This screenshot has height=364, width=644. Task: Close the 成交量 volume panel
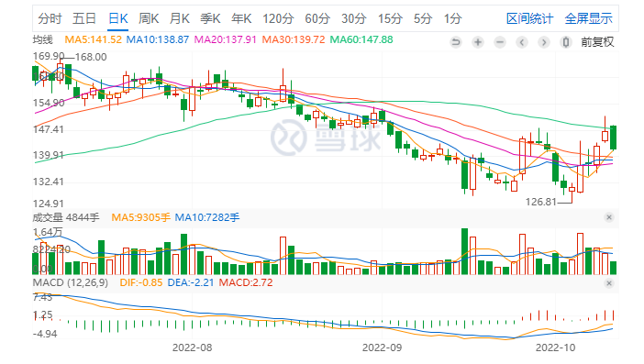[x=609, y=217]
